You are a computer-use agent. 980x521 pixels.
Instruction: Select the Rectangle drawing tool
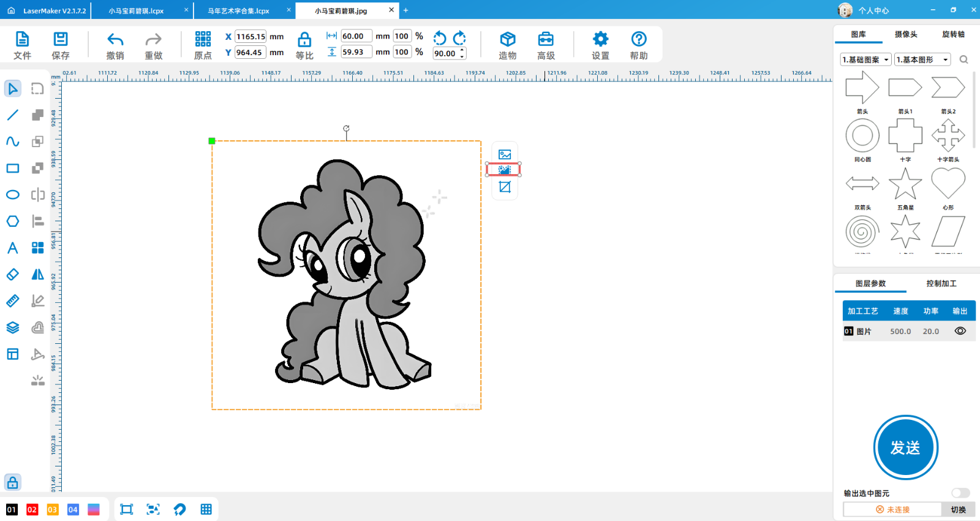12,168
